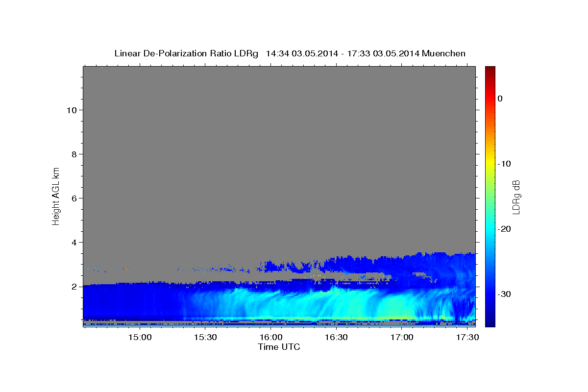
Task: Click the colorbar value label -20
Action: click(504, 229)
